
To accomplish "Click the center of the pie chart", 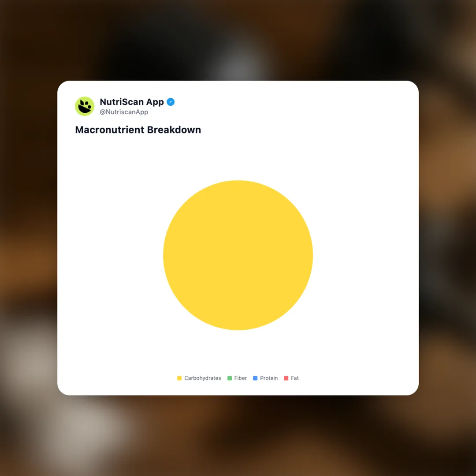I will click(238, 255).
